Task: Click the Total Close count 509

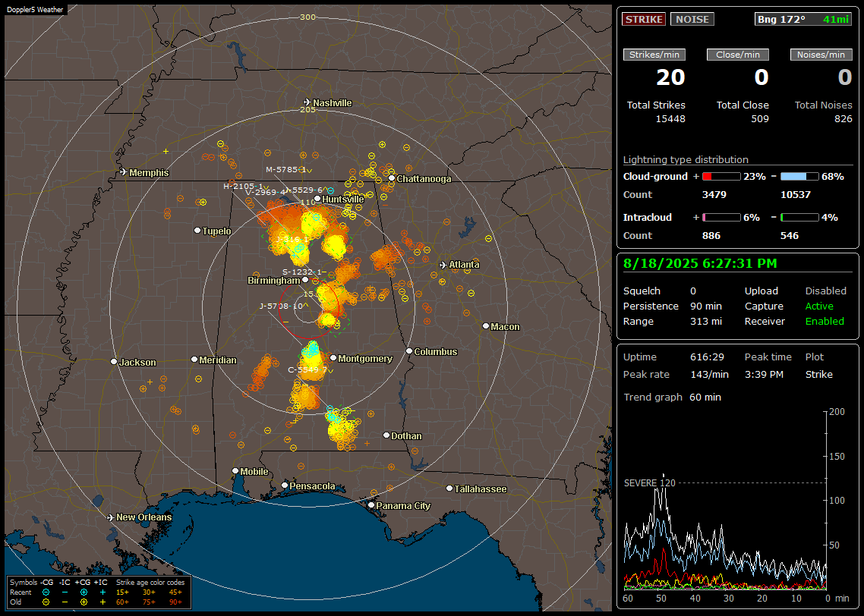Action: point(760,119)
